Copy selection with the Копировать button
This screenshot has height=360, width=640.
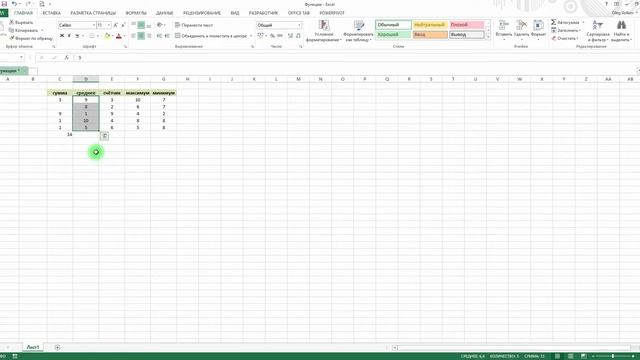(24, 30)
